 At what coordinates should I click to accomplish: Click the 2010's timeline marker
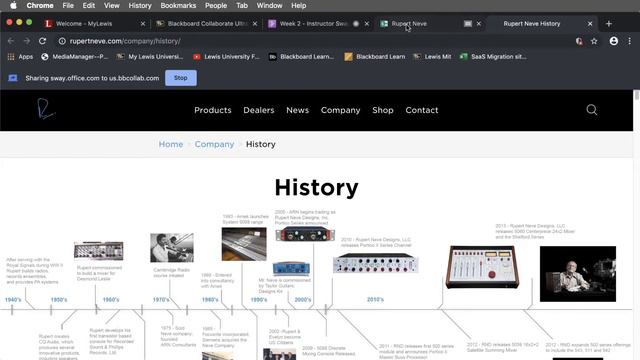coord(375,300)
